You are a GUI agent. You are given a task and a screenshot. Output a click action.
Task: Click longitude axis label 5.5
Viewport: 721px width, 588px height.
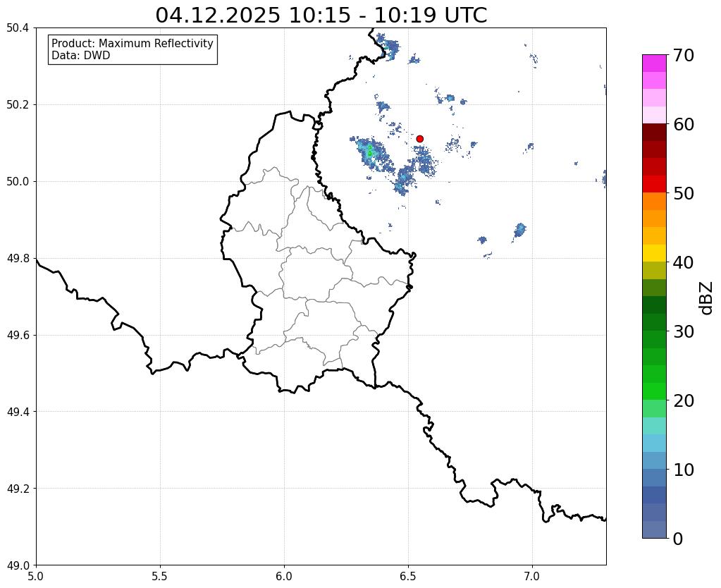160,576
